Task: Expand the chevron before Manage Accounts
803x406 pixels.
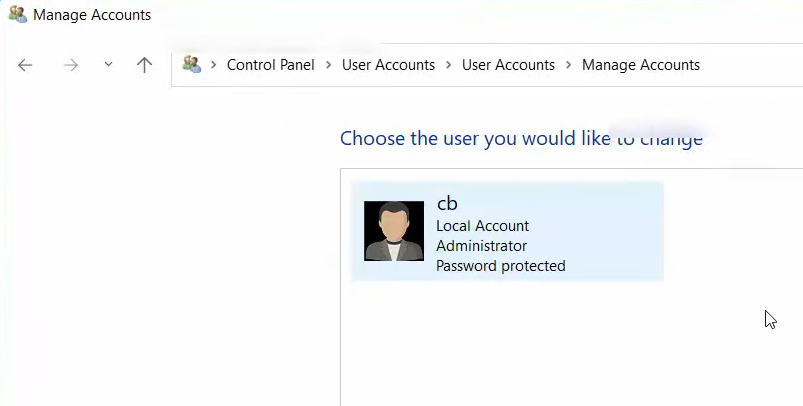Action: (569, 65)
